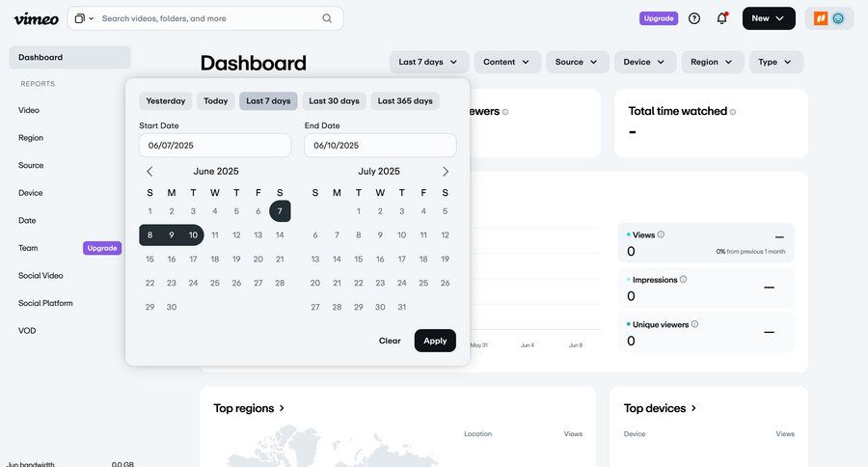Open the search scope folder icon dropdown
This screenshot has height=467, width=868.
point(84,18)
